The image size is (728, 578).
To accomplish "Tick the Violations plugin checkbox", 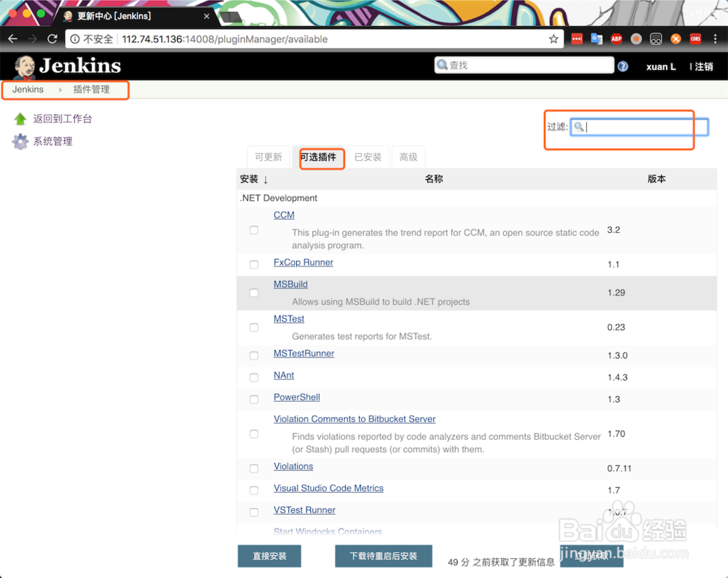I will [x=254, y=468].
